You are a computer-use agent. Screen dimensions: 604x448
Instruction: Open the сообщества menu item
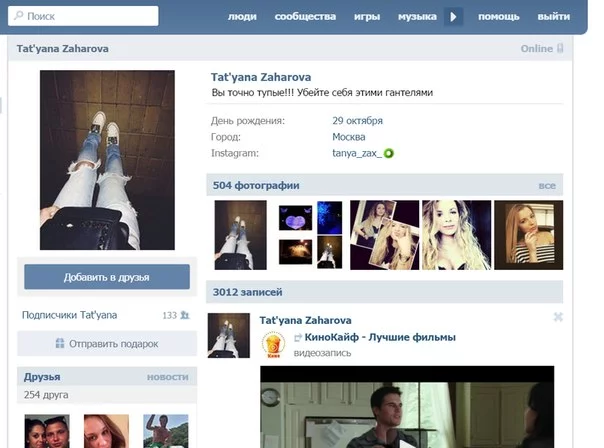[x=305, y=17]
